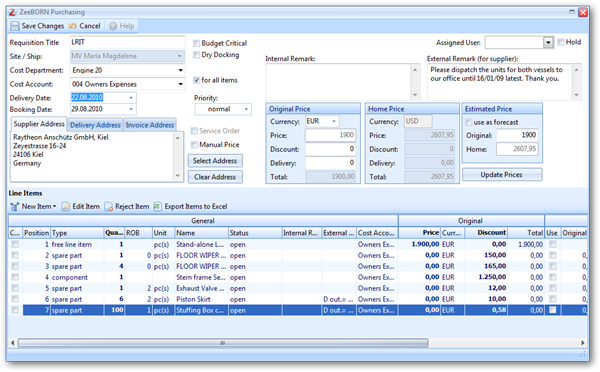The width and height of the screenshot is (600, 372).
Task: Switch to the Invoice Address tab
Action: [150, 125]
